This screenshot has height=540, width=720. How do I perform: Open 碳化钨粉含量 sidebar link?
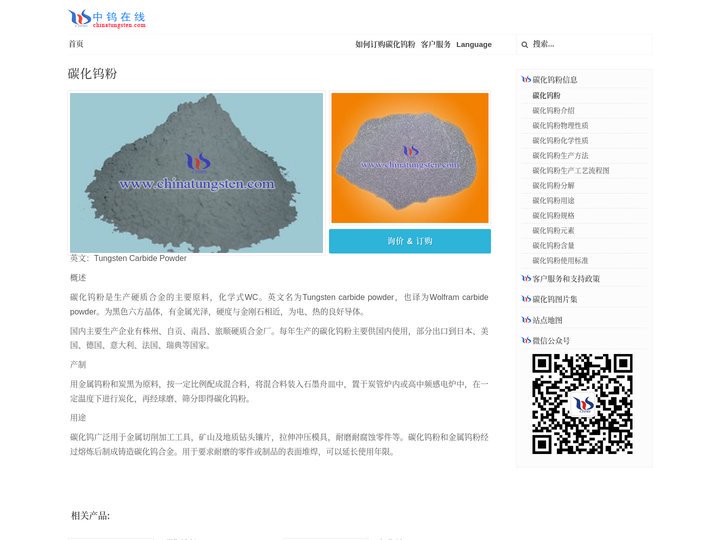click(x=553, y=246)
